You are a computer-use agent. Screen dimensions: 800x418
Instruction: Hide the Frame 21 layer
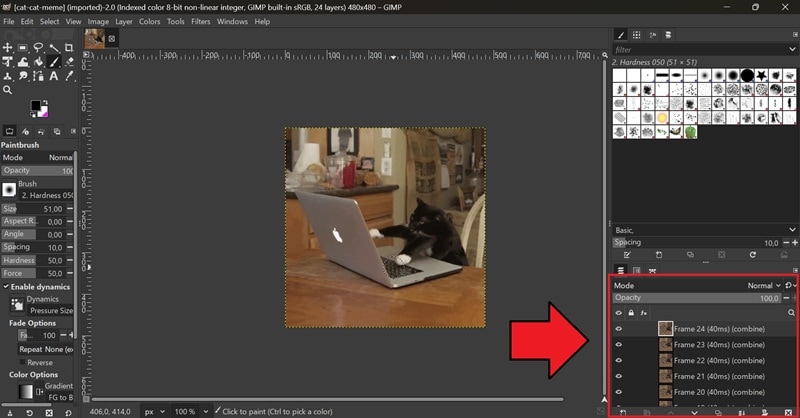(x=619, y=376)
